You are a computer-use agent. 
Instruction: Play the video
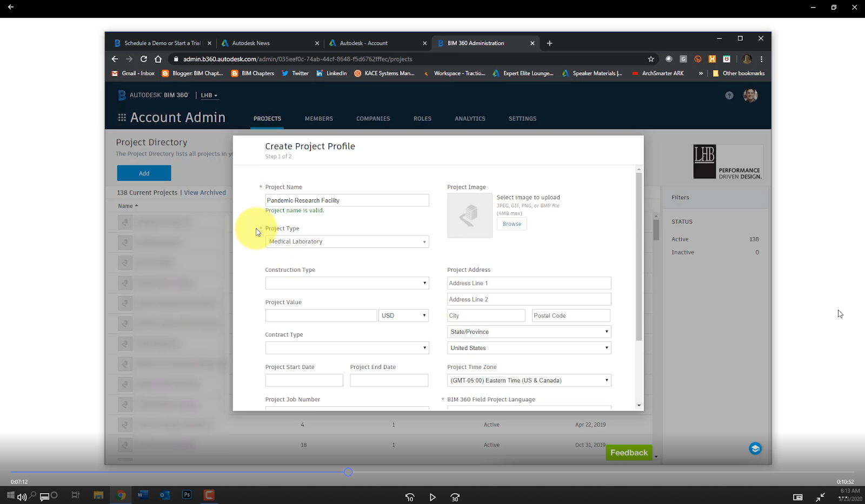432,498
